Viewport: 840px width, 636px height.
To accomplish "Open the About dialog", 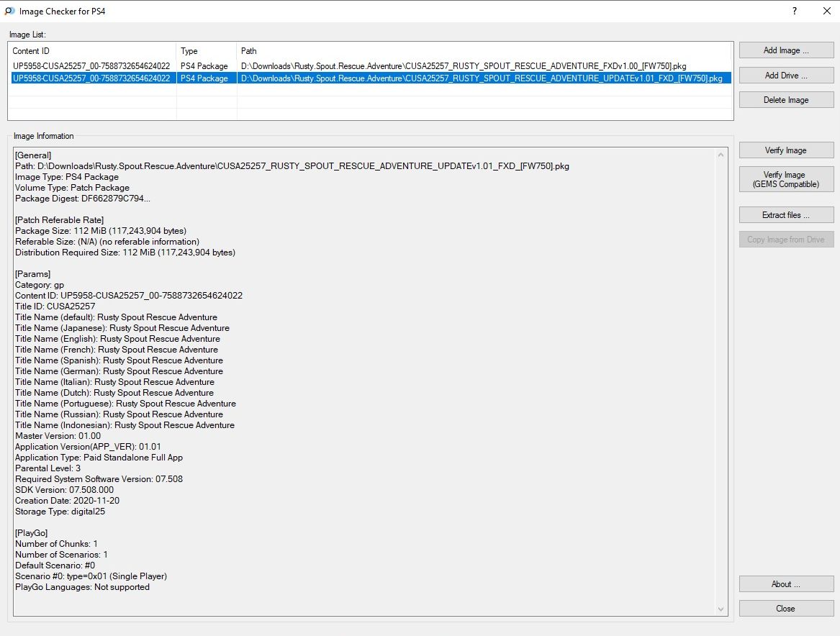I will pyautogui.click(x=786, y=584).
